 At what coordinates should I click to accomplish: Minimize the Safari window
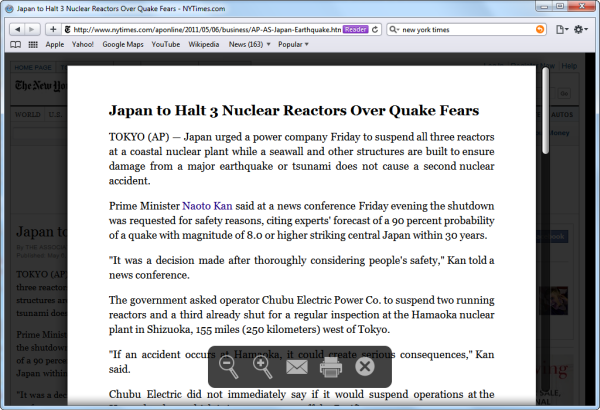tap(544, 6)
